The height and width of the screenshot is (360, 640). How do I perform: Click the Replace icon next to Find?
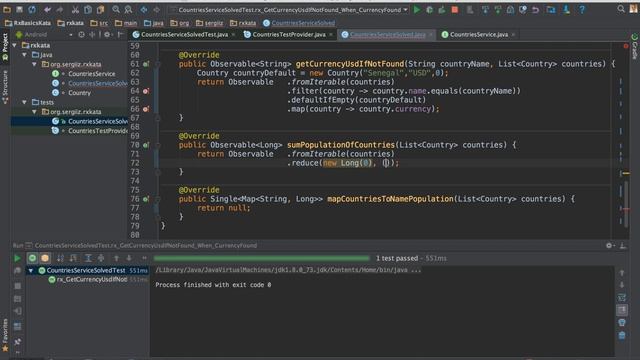(128, 9)
